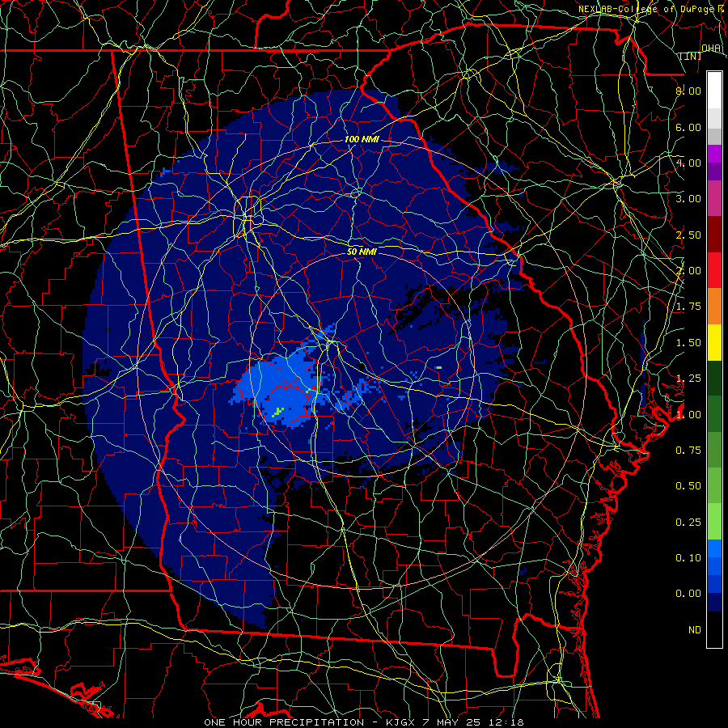Click the 0.00 legend value

[x=688, y=594]
